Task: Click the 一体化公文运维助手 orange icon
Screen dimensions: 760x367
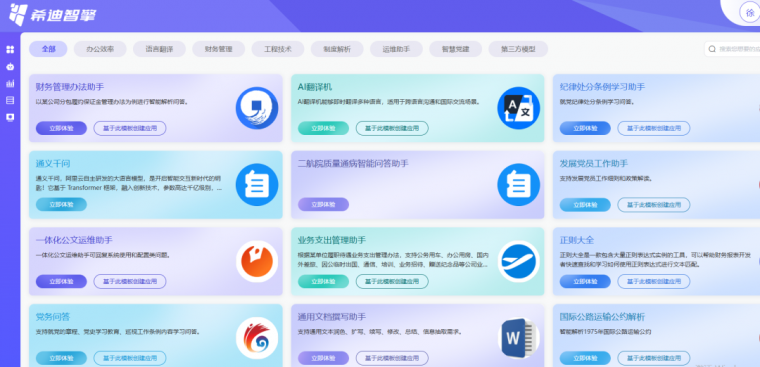Action: (x=257, y=261)
